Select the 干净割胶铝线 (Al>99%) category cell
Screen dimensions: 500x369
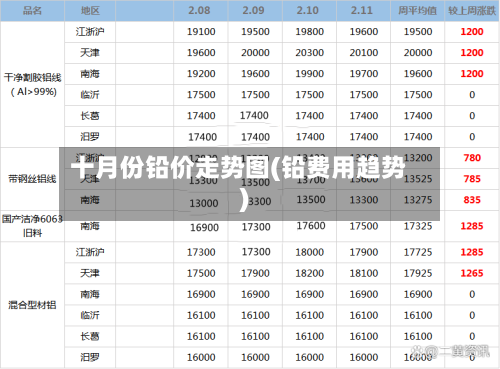33,84
